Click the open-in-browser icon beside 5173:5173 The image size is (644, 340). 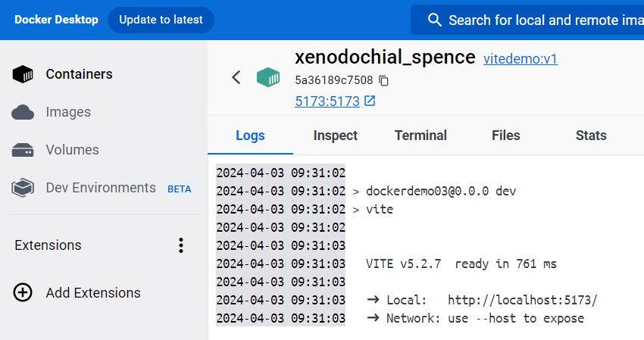(370, 101)
